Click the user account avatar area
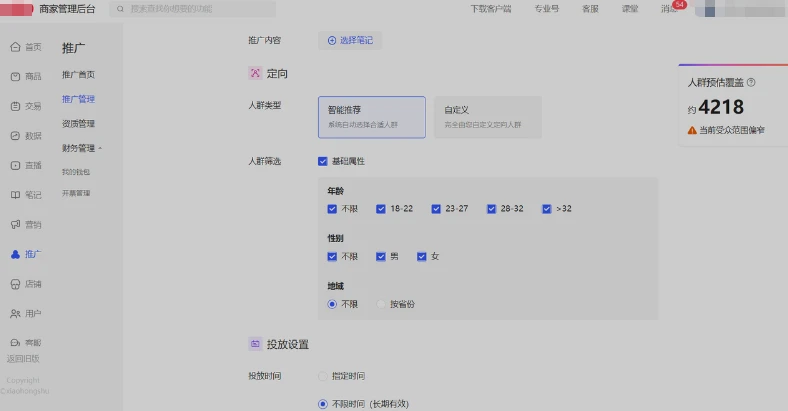Viewport: 788px width, 411px height. [741, 9]
